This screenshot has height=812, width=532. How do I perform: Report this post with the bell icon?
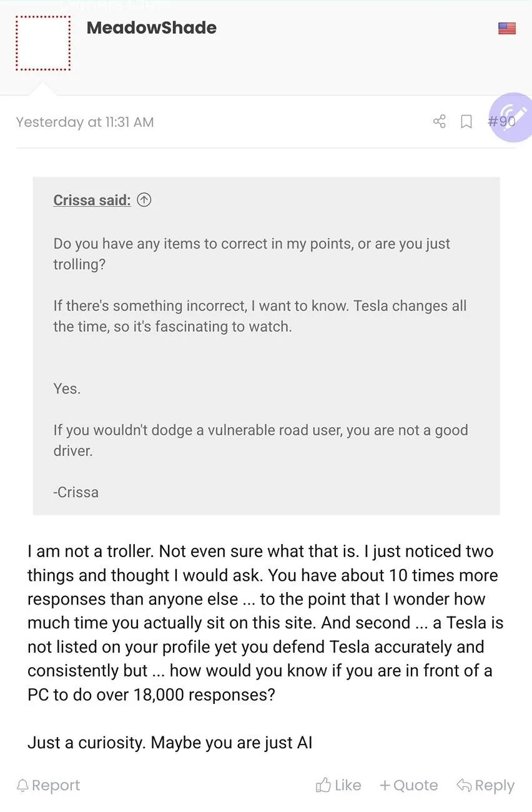click(x=23, y=785)
